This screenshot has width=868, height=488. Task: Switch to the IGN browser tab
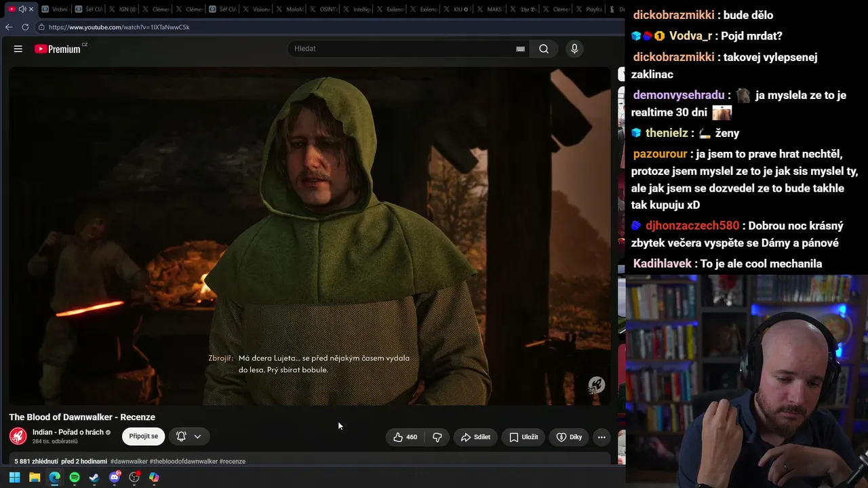[x=121, y=9]
